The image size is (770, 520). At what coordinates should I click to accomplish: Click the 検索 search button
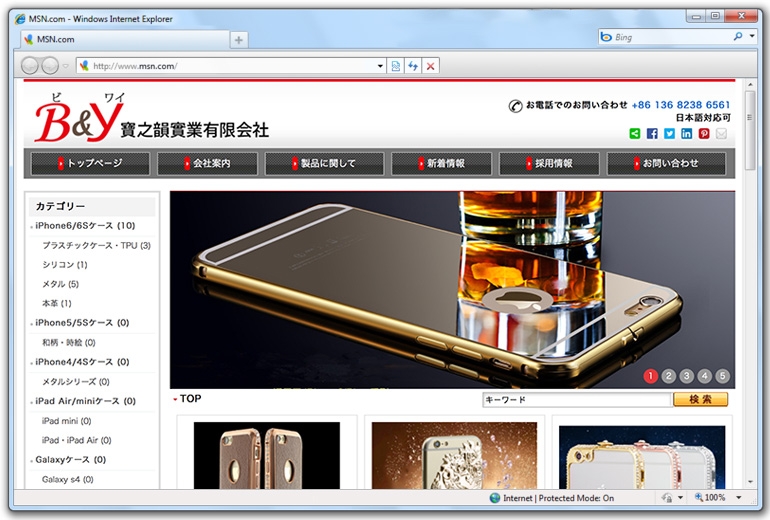click(x=700, y=399)
